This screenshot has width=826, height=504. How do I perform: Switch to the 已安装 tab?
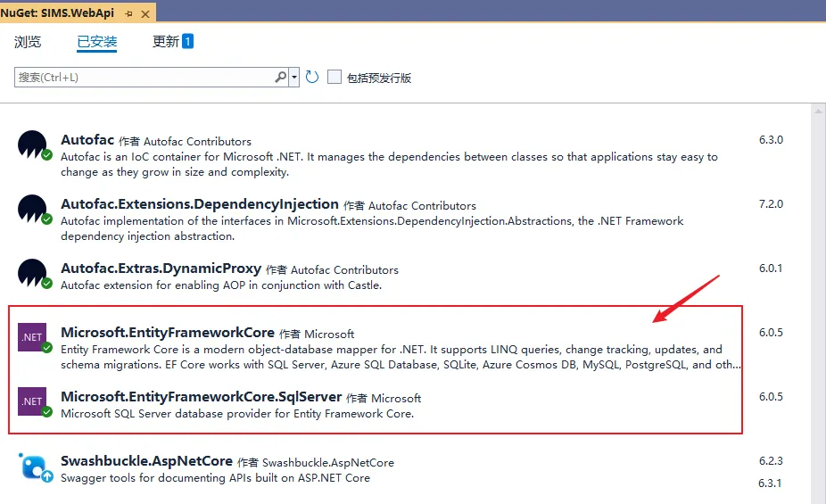point(97,42)
